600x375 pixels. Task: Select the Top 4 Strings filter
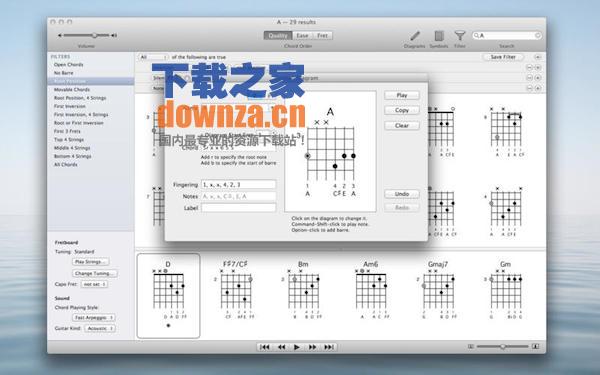pyautogui.click(x=69, y=140)
